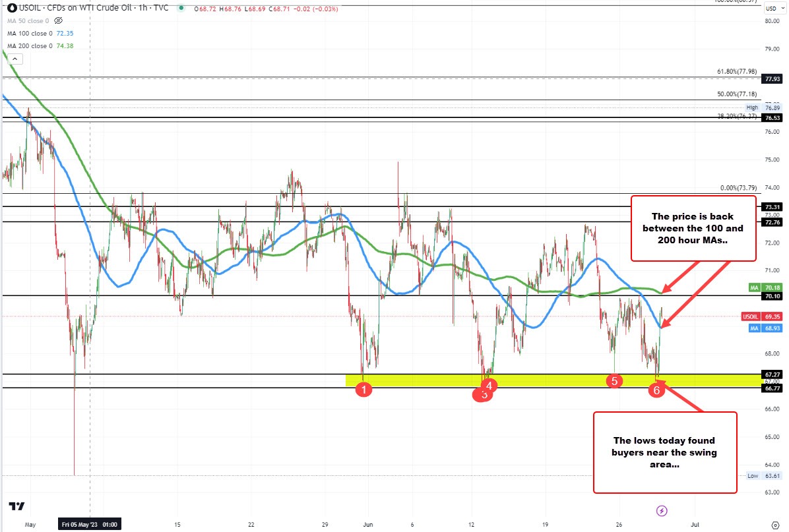
Task: Click the 50.00%(77.18) Fibonacci level label
Action: click(737, 94)
